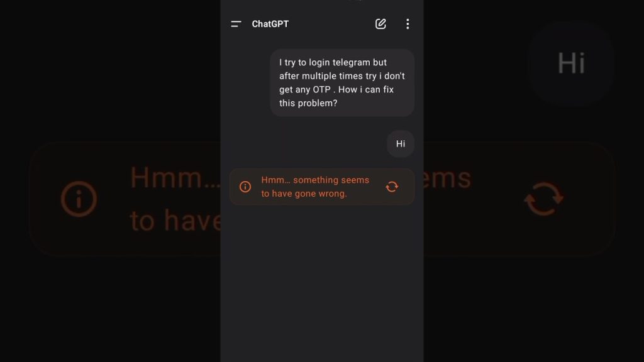The width and height of the screenshot is (644, 362).
Task: Click the blurred "Hmm…" text at left
Action: click(x=175, y=178)
